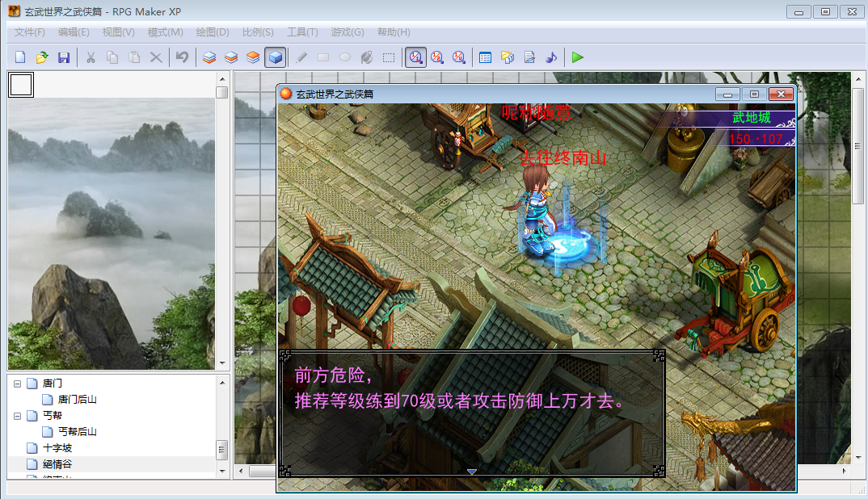
Task: Click the map list scrollbar thumb
Action: [x=222, y=450]
